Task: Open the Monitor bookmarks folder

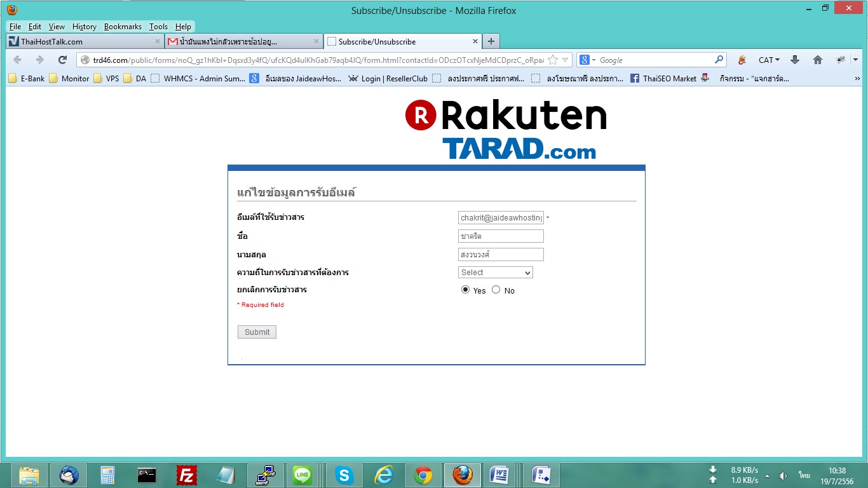Action: [69, 78]
